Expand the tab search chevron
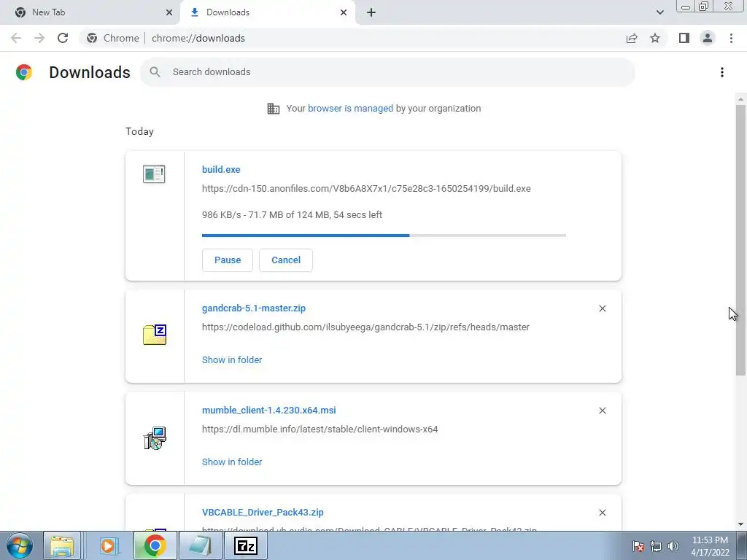Screen dimensions: 747x560 [659, 12]
